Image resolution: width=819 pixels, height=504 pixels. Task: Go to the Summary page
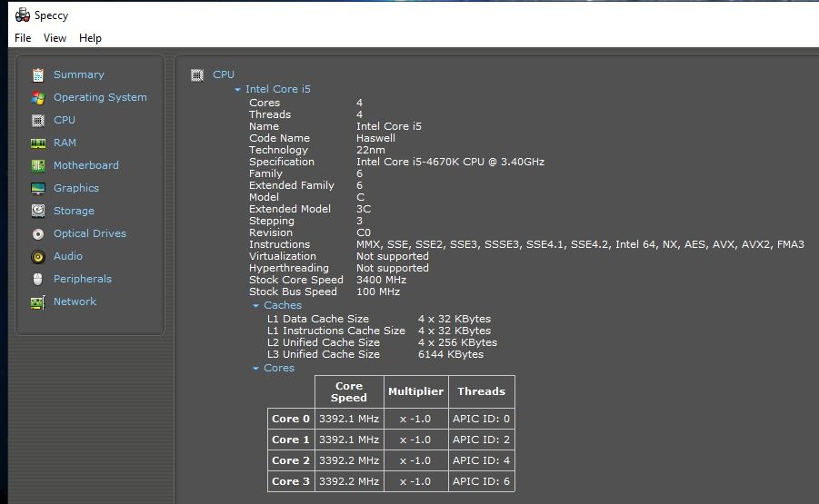(79, 74)
